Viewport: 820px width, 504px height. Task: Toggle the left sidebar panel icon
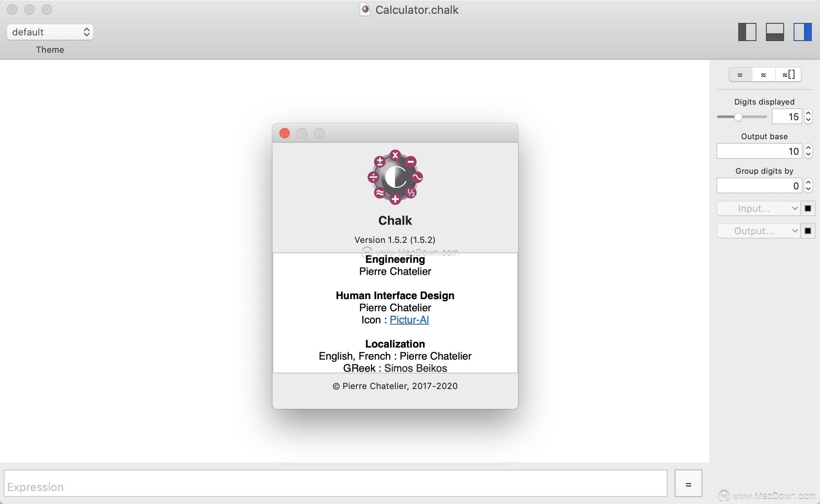(x=747, y=32)
